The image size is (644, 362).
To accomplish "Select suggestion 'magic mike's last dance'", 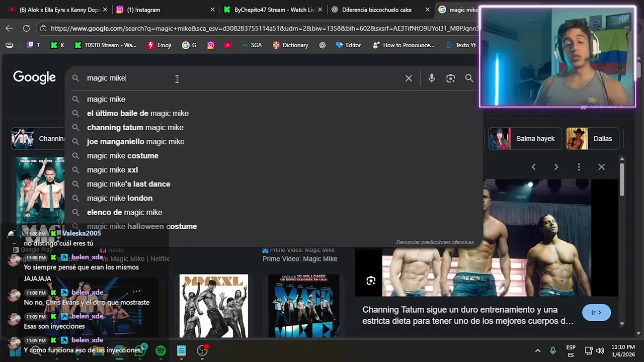I will pos(274,184).
